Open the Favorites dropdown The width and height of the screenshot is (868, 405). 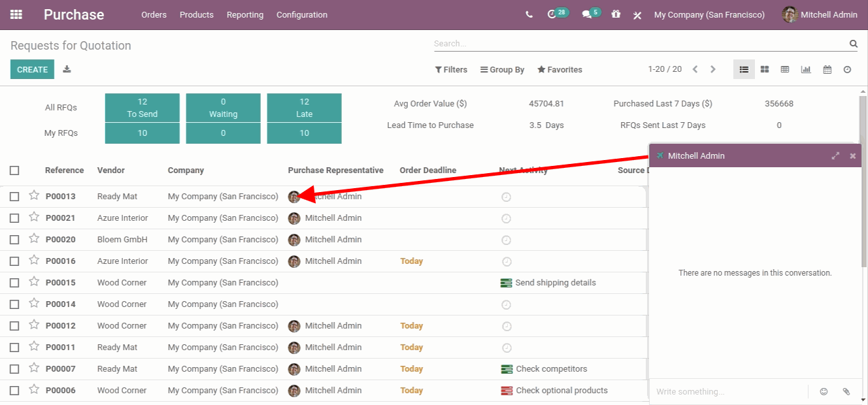click(559, 69)
